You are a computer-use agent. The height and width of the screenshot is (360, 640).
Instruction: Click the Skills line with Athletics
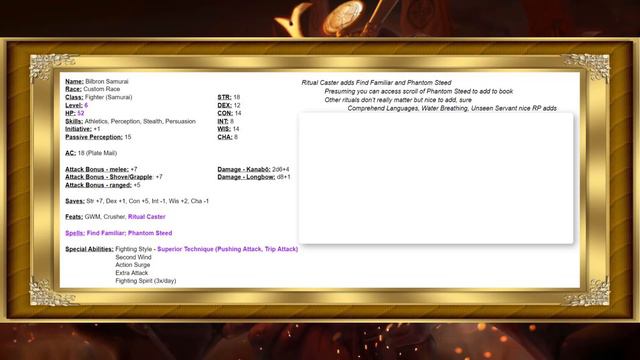pos(131,121)
